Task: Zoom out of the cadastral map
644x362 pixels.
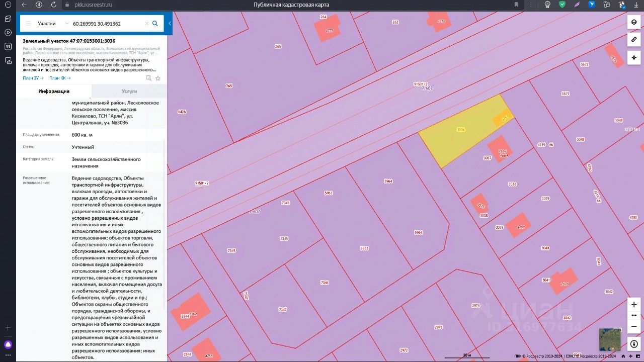Action: 634,326
